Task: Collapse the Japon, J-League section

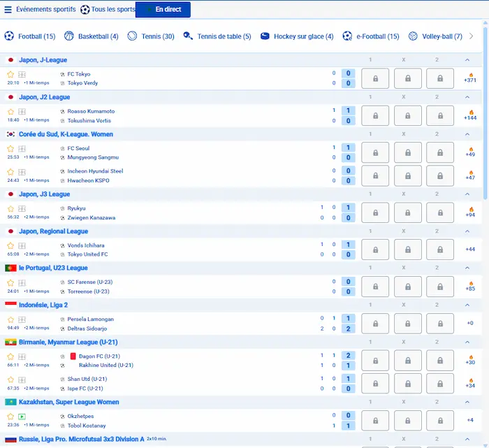Action: [x=467, y=60]
